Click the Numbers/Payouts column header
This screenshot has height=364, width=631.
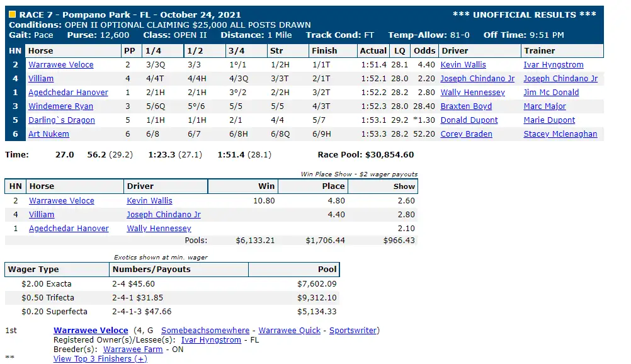point(179,270)
